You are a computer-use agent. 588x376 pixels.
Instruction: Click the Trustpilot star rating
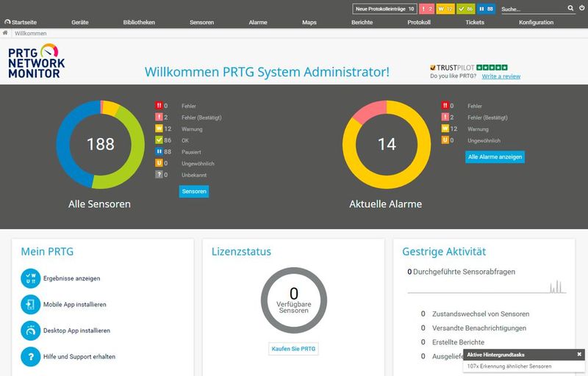492,68
